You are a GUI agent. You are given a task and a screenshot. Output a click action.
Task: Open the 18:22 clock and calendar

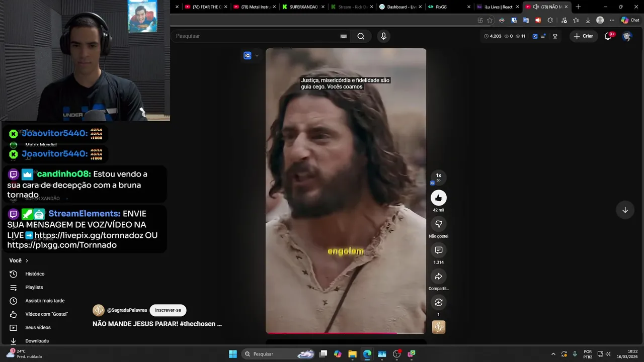pyautogui.click(x=627, y=354)
